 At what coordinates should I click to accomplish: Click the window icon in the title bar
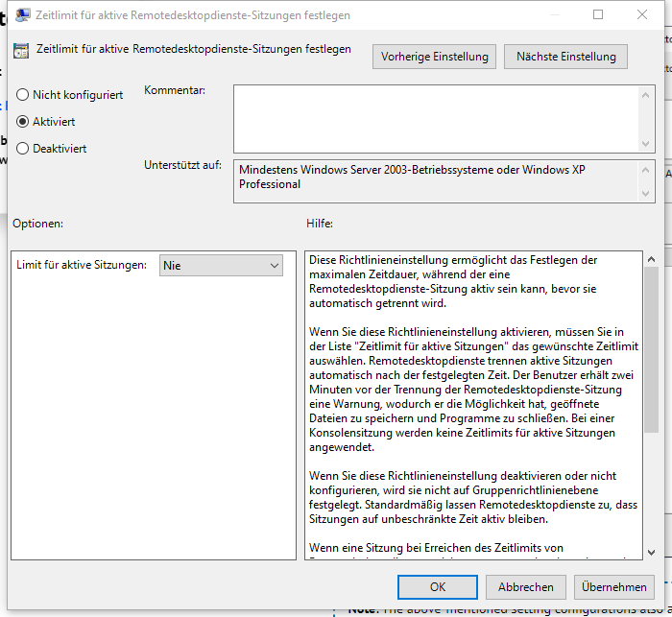tap(22, 15)
